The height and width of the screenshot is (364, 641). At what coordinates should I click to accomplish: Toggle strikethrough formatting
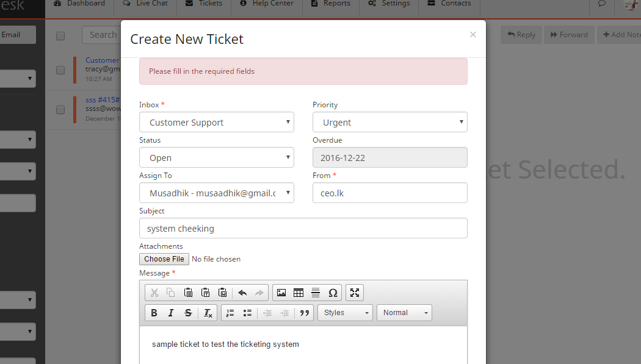pyautogui.click(x=188, y=313)
